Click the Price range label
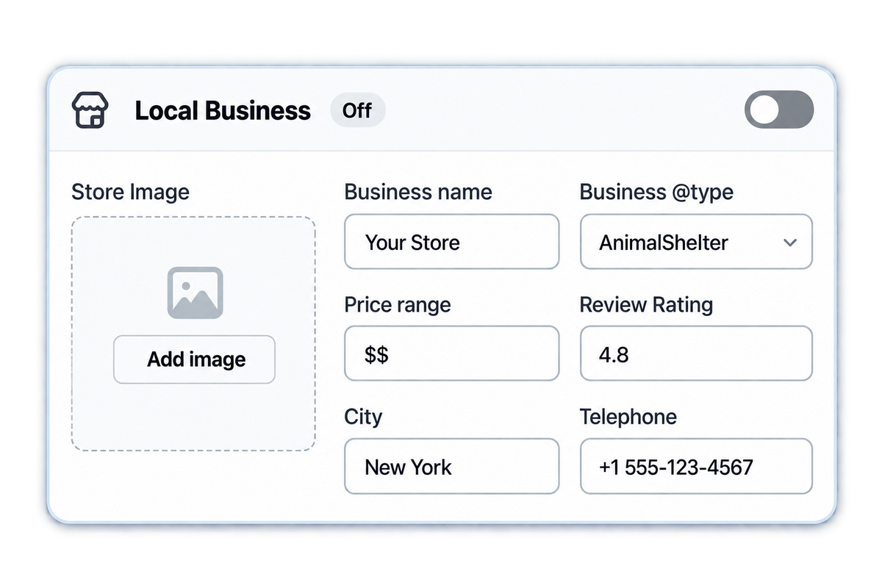 pyautogui.click(x=398, y=305)
